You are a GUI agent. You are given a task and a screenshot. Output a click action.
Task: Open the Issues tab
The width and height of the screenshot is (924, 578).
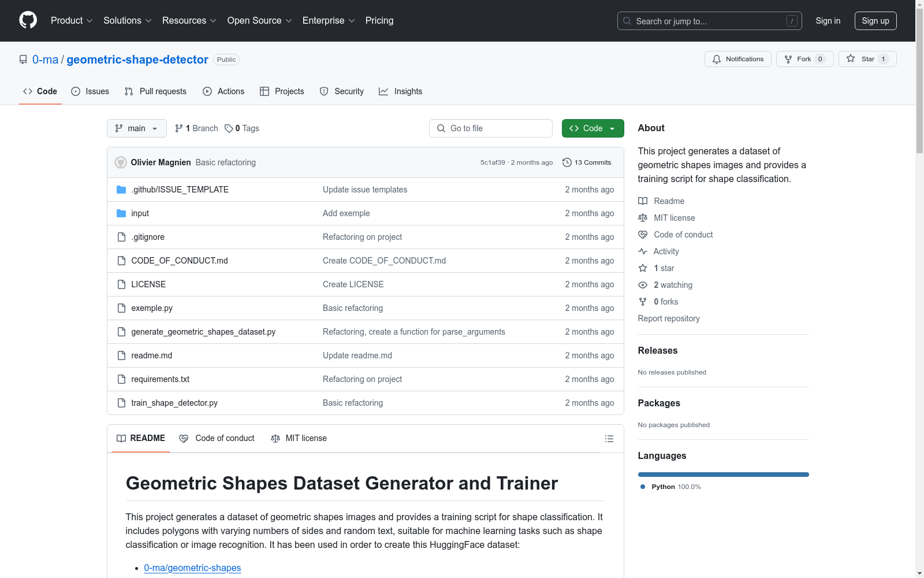(x=90, y=91)
